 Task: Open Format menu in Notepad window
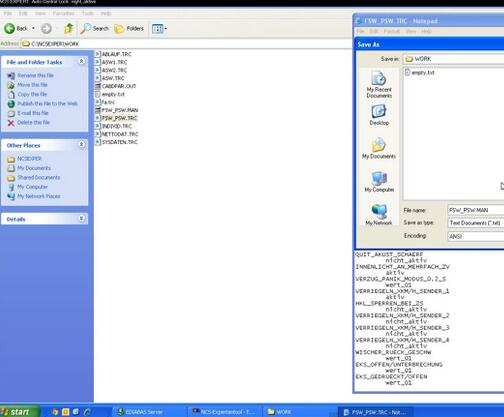tap(392, 31)
